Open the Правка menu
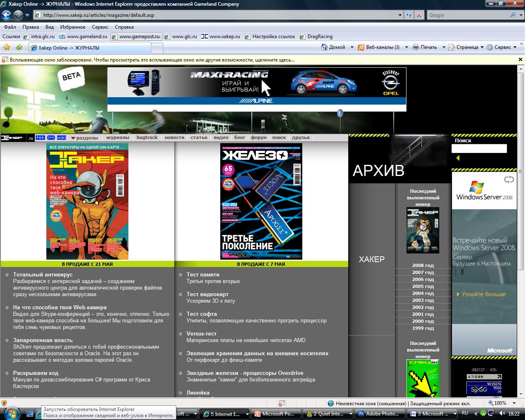 31,27
